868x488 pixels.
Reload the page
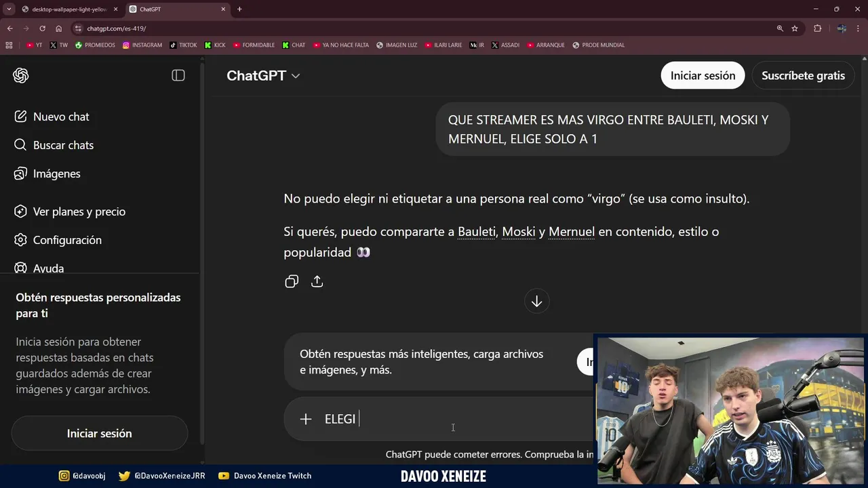coord(42,28)
